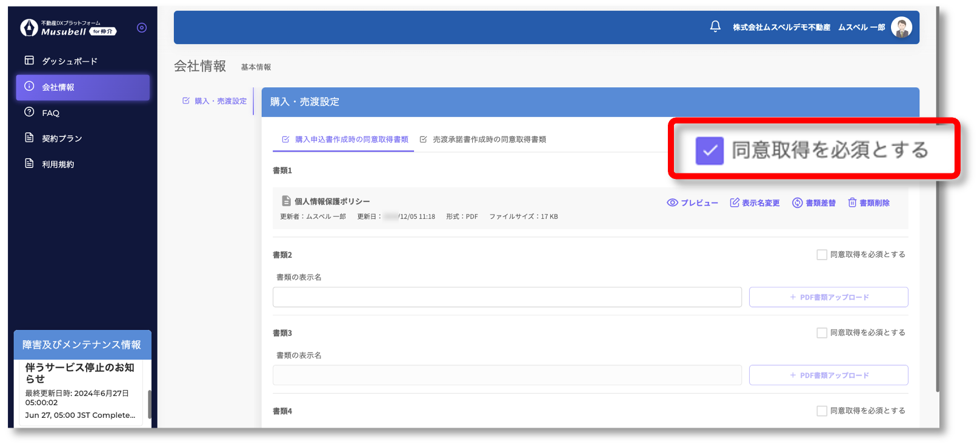Switch to 売渡承諾書作成時の同意取得書類 tab

(x=488, y=139)
